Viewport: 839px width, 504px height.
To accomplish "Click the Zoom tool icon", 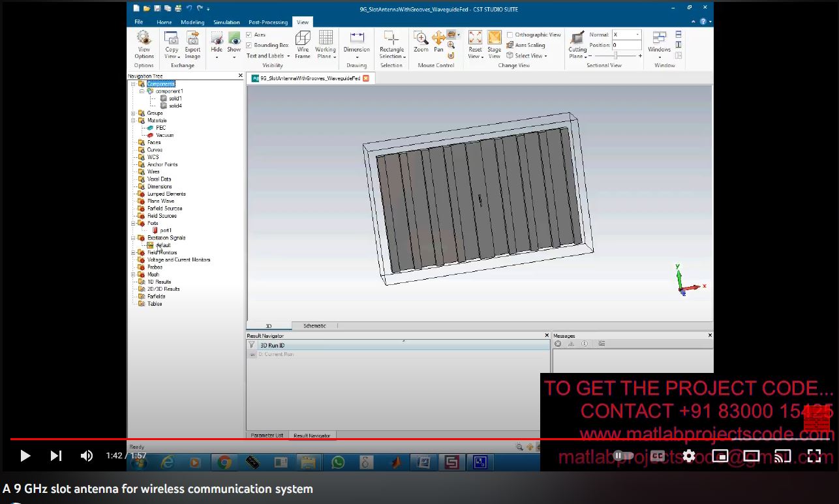I will click(421, 38).
